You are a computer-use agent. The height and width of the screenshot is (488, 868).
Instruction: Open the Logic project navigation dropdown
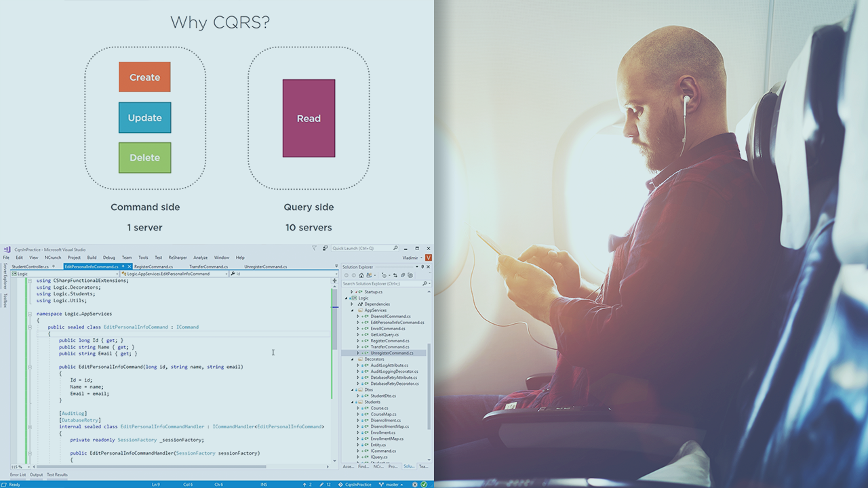point(66,274)
